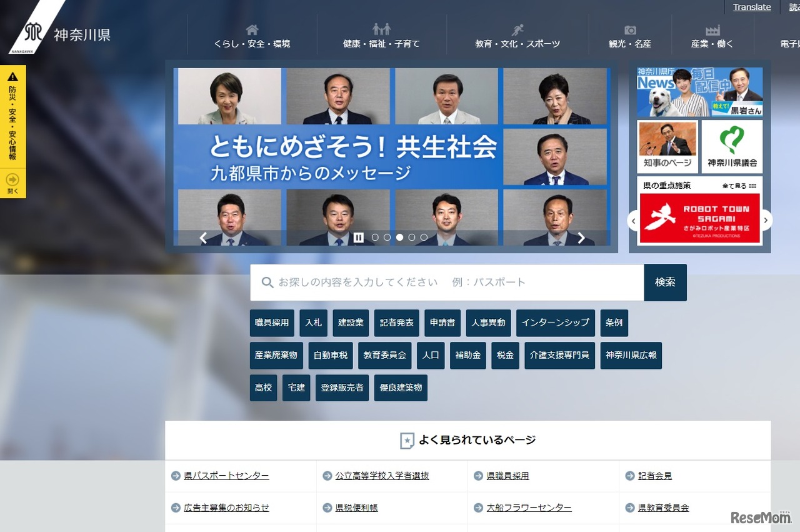
Task: Expand the disaster info panel with 開く arrow
Action: coord(13,184)
